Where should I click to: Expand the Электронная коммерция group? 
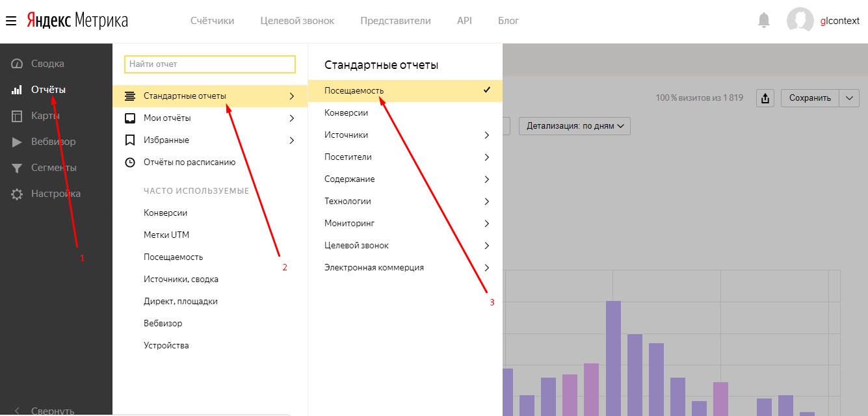coord(405,268)
